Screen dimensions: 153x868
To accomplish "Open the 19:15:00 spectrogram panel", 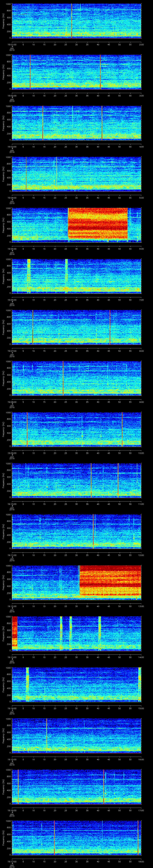I will [x=77, y=736].
